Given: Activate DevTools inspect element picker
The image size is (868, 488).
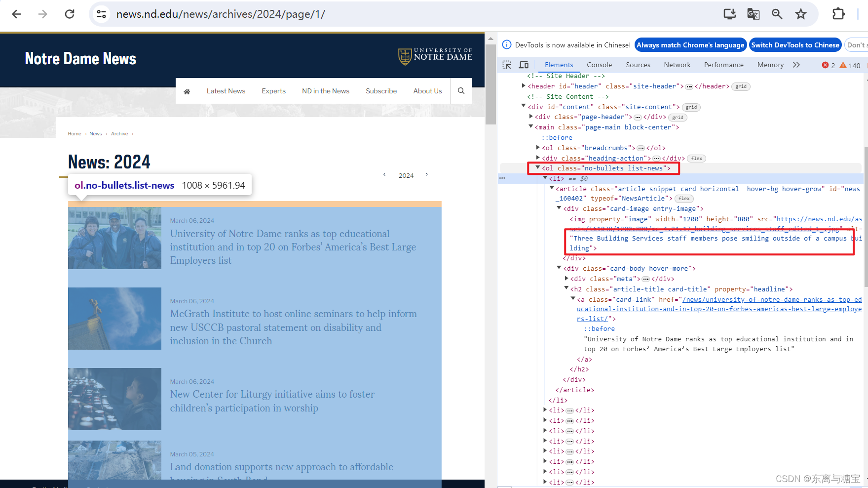Looking at the screenshot, I should [507, 65].
